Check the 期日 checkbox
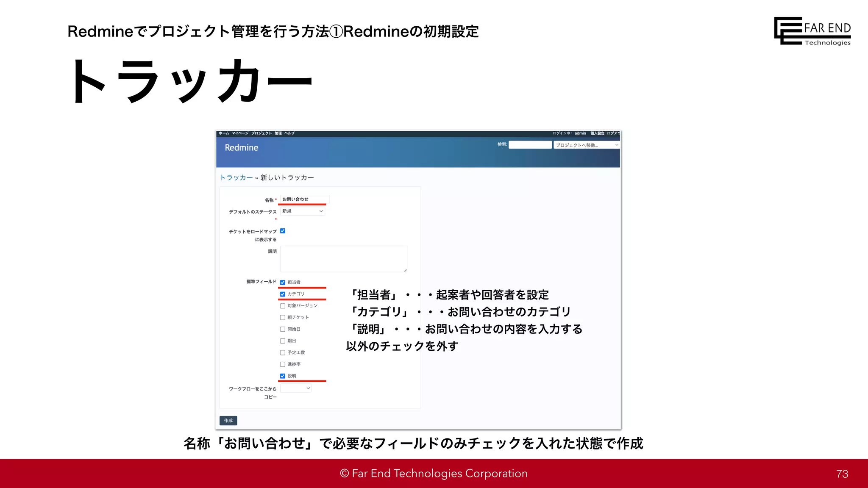This screenshot has width=868, height=488. [x=283, y=341]
